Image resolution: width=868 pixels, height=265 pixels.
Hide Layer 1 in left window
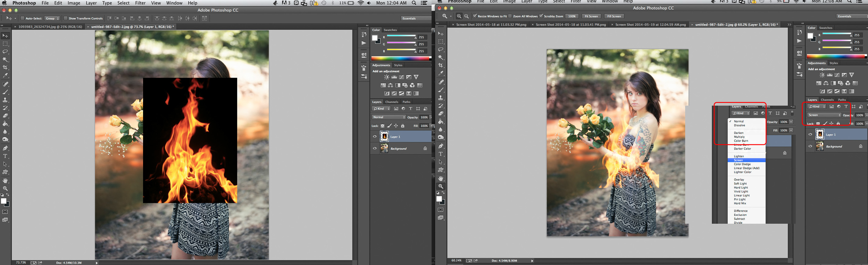375,137
